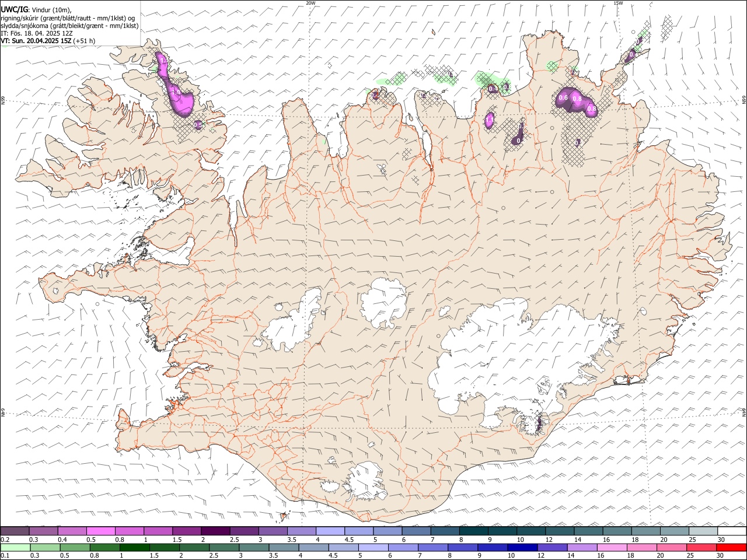The image size is (747, 560).
Task: Select the white snow swatch after label 30
Action: 731,531
